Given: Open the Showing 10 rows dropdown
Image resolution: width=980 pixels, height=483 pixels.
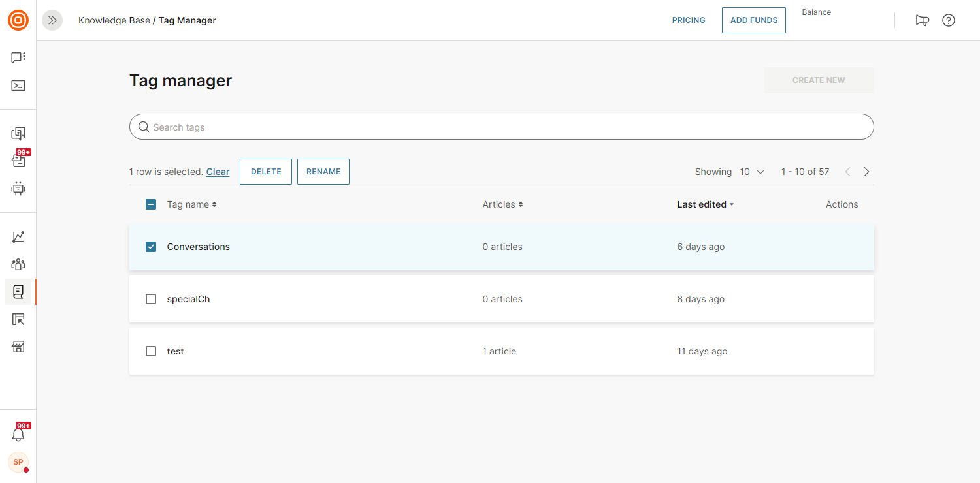Looking at the screenshot, I should click(752, 172).
